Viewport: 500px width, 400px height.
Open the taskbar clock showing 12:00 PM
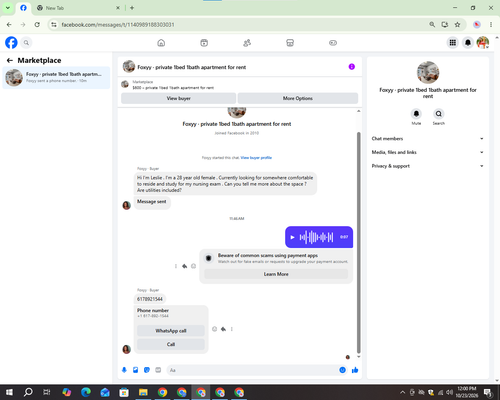(467, 392)
